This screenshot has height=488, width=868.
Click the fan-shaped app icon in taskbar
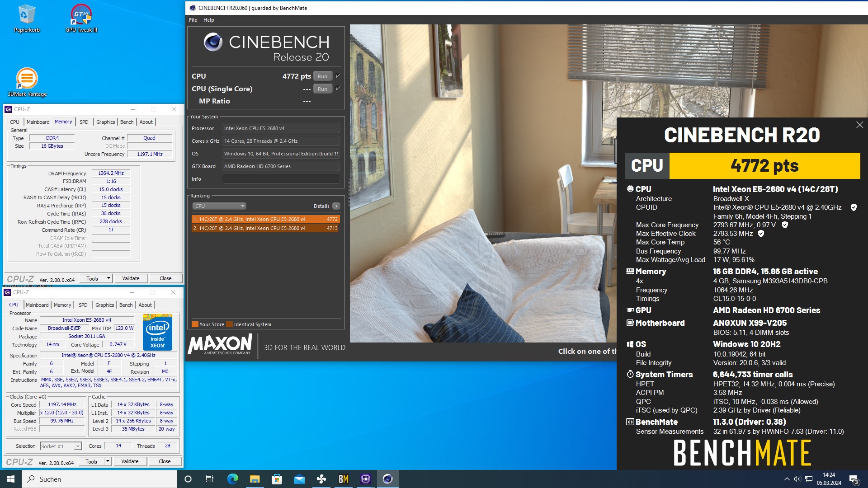(321, 479)
